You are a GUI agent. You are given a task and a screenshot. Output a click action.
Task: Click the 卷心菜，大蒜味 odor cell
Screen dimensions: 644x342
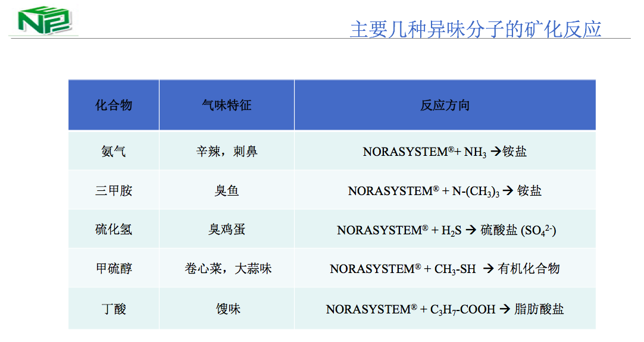click(227, 268)
